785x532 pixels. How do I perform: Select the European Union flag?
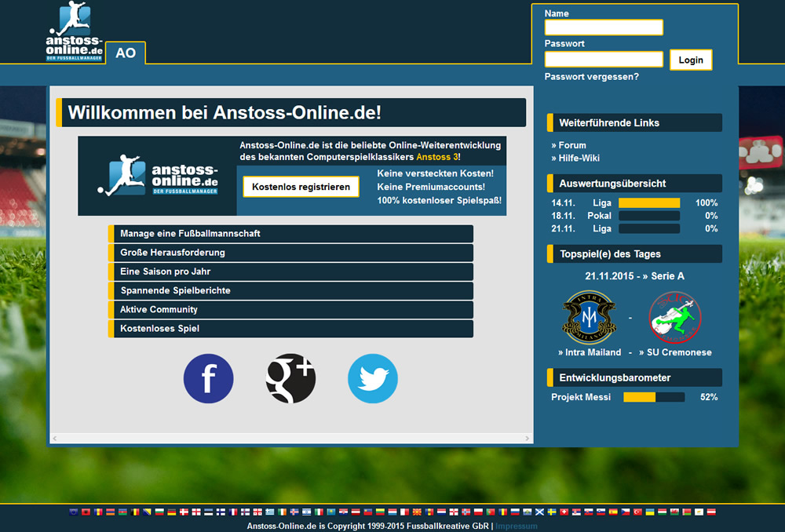pos(74,512)
